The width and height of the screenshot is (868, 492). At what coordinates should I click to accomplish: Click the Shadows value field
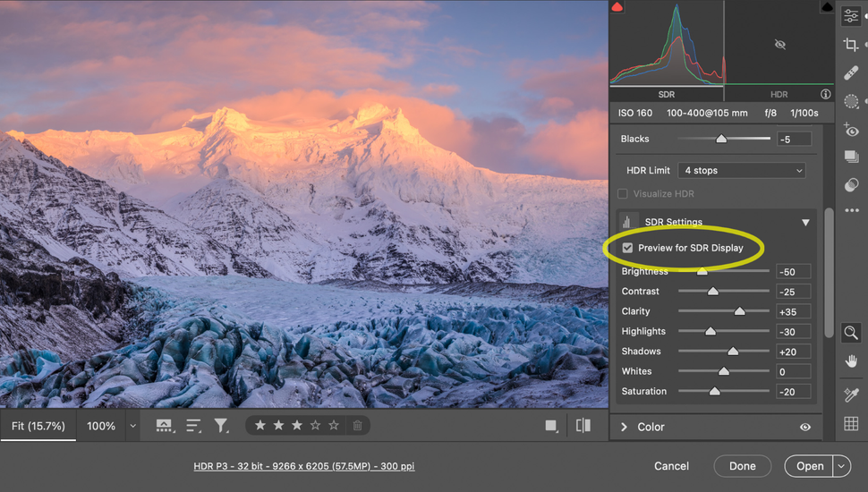[794, 352]
